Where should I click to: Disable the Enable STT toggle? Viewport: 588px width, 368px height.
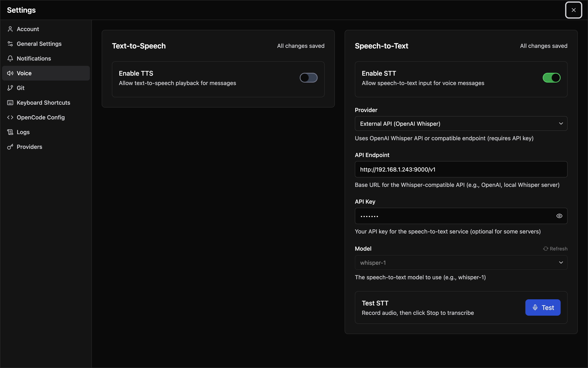(551, 78)
